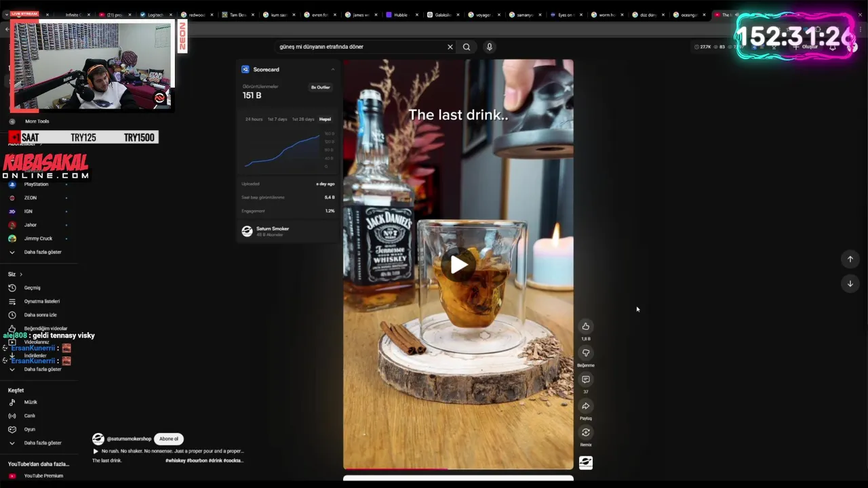The height and width of the screenshot is (488, 868).
Task: Switch to the redwood browser tab
Action: 197,14
